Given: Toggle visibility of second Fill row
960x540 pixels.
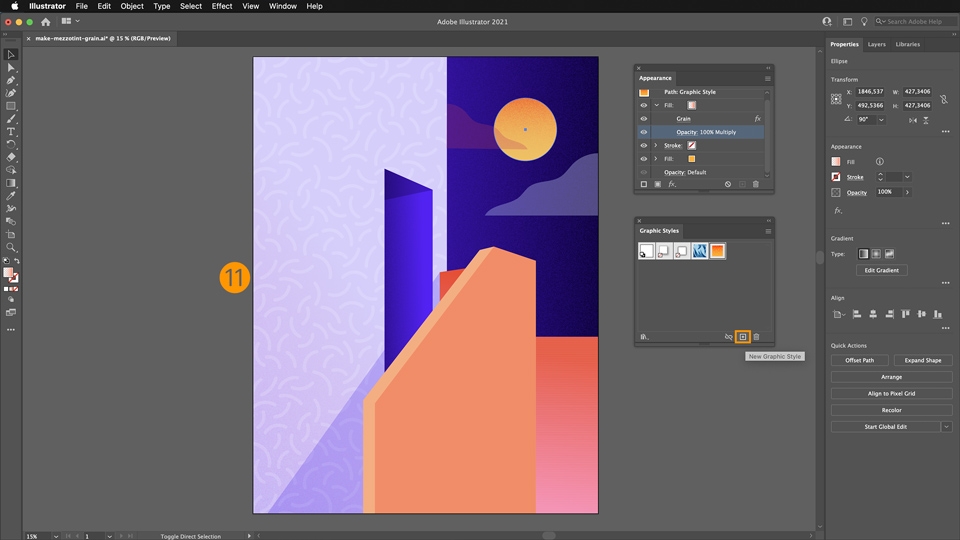Looking at the screenshot, I should pos(643,159).
